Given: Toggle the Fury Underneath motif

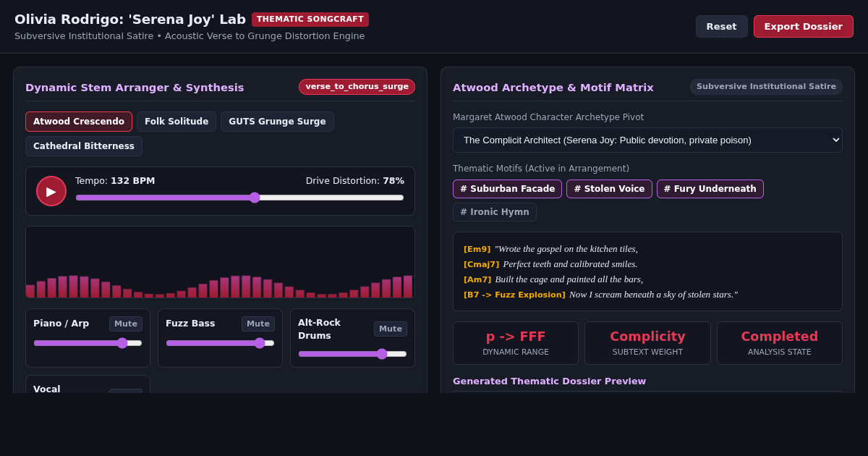Looking at the screenshot, I should click(x=710, y=189).
